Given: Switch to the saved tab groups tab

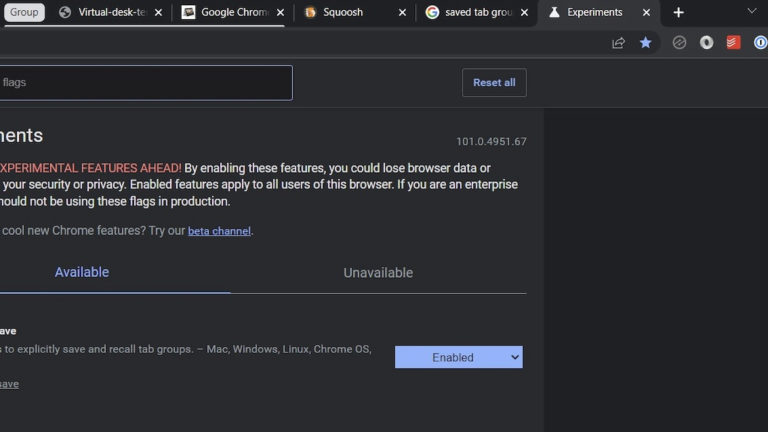Looking at the screenshot, I should [x=476, y=13].
